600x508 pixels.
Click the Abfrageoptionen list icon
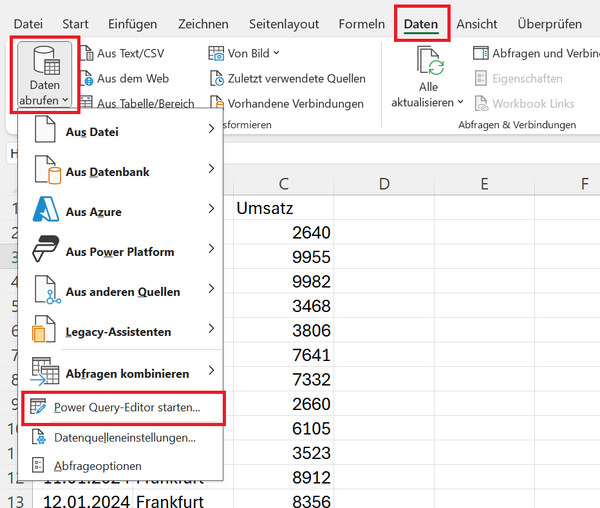(38, 465)
